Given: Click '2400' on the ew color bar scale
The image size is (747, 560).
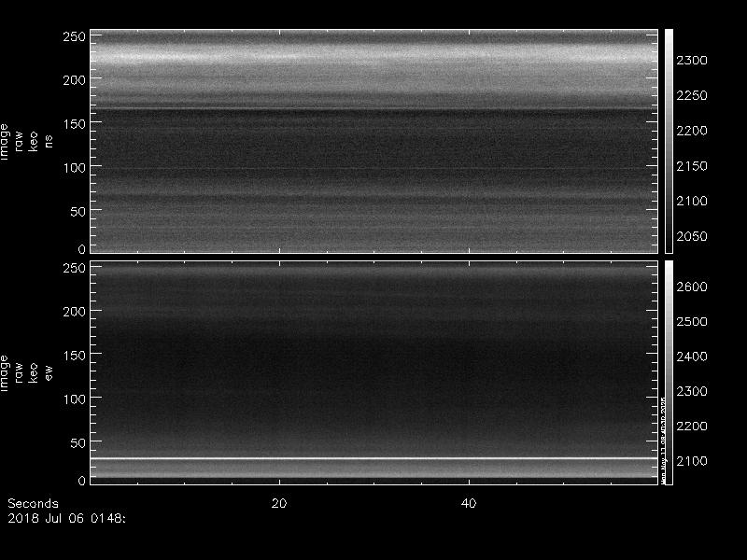Looking at the screenshot, I should click(692, 357).
